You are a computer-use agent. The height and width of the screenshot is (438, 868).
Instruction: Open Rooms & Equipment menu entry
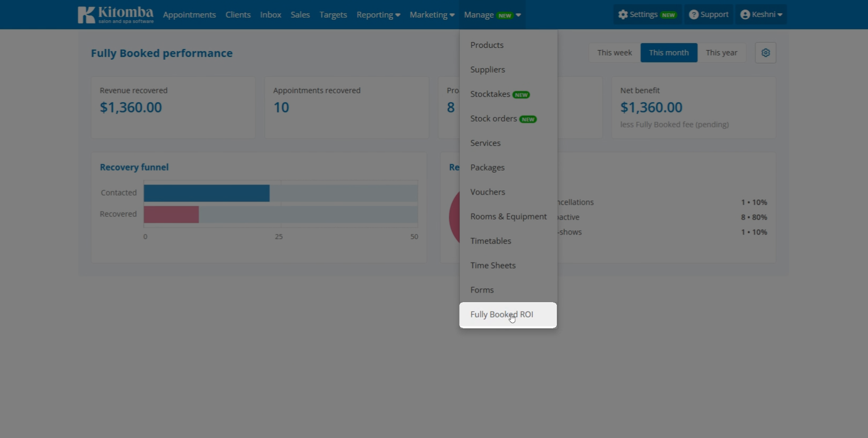(508, 217)
